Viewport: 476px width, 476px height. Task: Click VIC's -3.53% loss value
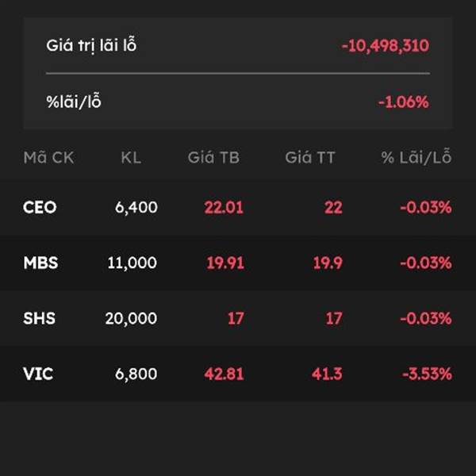pos(427,374)
